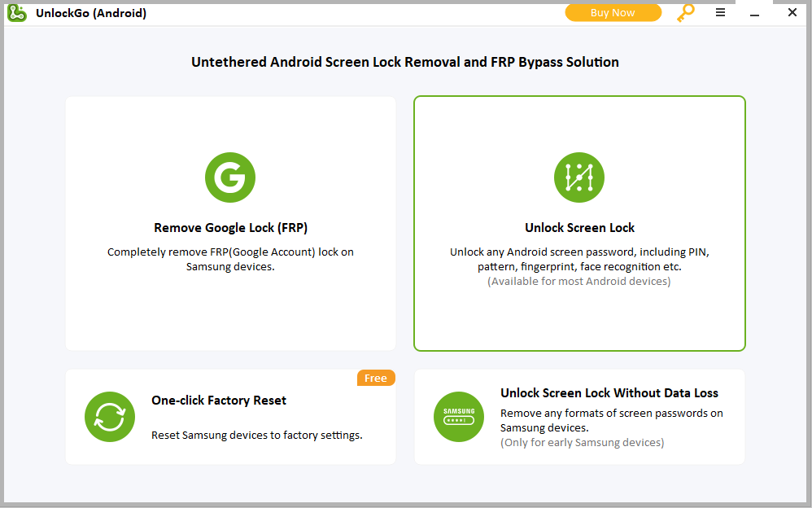
Task: Select the Remove Google Lock (FRP) green G icon
Action: point(230,177)
